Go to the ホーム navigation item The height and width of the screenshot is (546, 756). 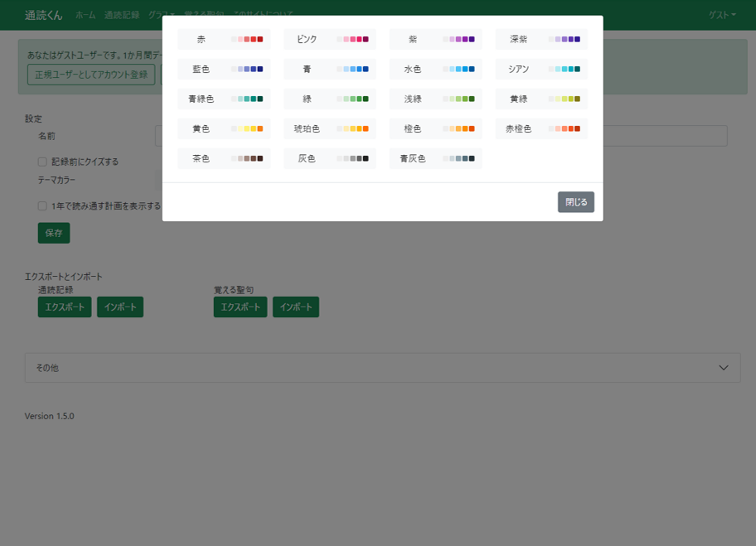[x=85, y=15]
